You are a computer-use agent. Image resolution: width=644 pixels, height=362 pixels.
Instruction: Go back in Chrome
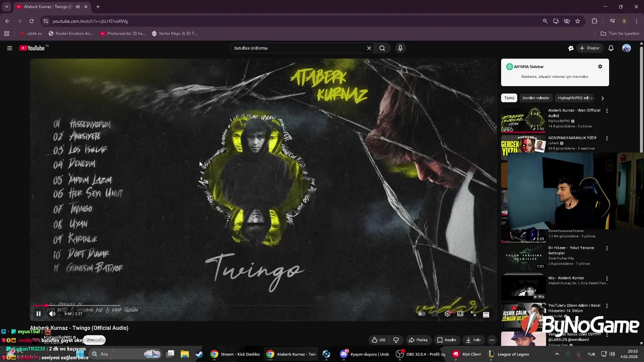point(7,21)
